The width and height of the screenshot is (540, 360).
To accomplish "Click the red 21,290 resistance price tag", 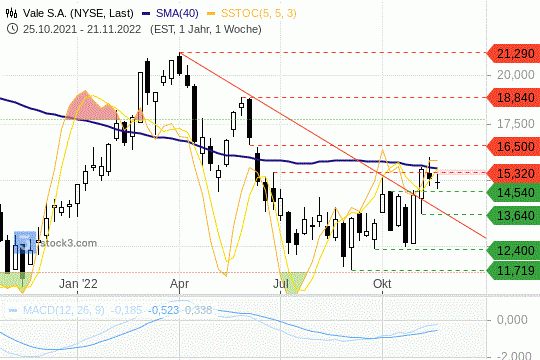I will (x=513, y=54).
